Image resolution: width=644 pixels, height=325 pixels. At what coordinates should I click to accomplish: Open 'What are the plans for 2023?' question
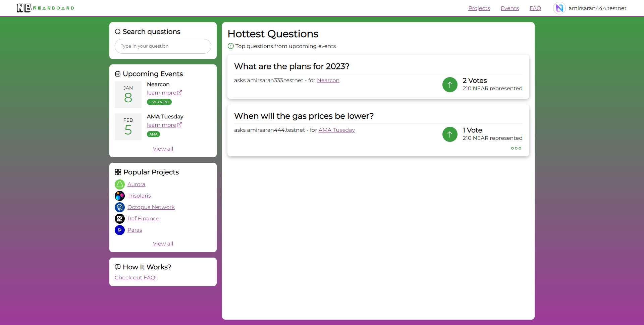coord(292,66)
